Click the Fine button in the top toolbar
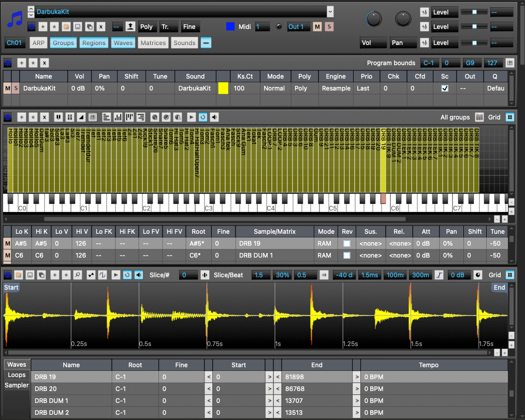The image size is (525, 420). [189, 27]
